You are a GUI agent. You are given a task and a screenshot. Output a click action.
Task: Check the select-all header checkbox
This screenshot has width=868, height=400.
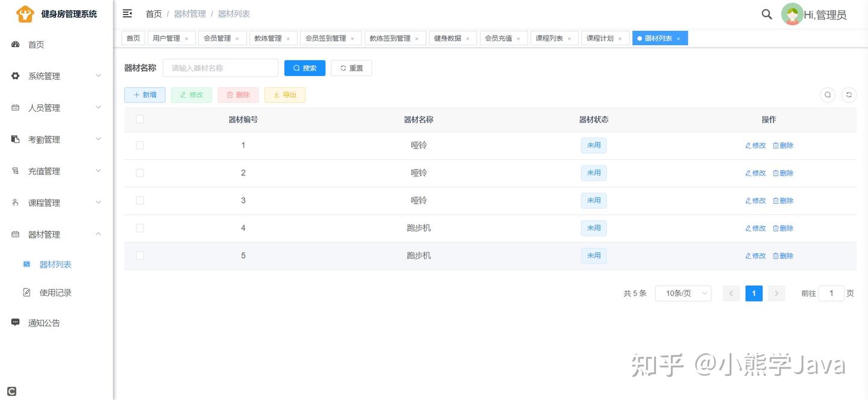pos(140,119)
